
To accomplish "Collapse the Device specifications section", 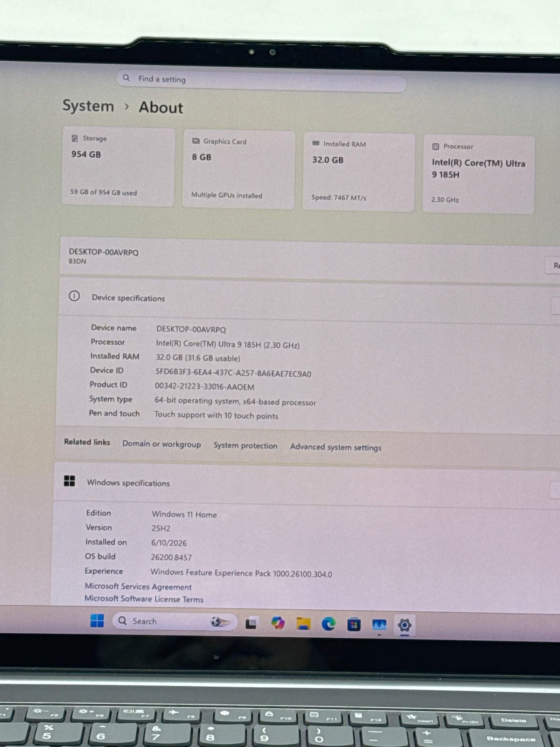I will 555,306.
